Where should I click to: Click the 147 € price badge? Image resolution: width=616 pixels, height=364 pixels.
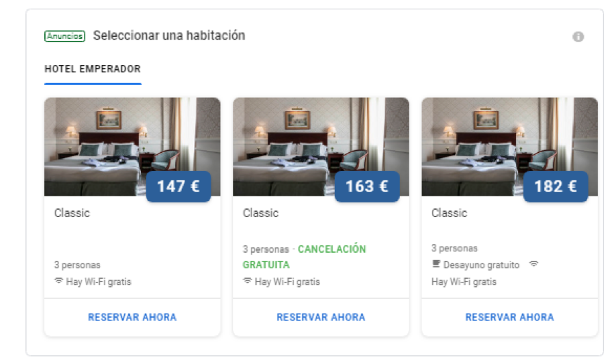click(x=178, y=186)
